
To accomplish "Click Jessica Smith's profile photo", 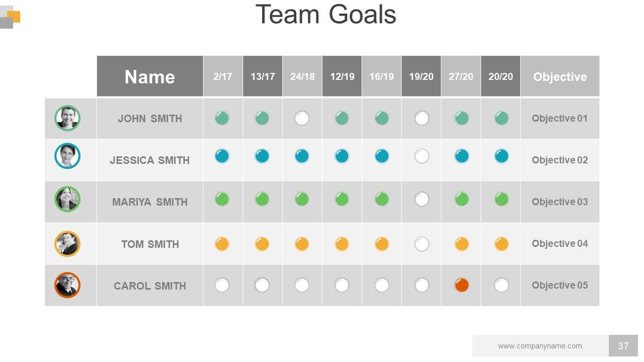I will coord(67,156).
